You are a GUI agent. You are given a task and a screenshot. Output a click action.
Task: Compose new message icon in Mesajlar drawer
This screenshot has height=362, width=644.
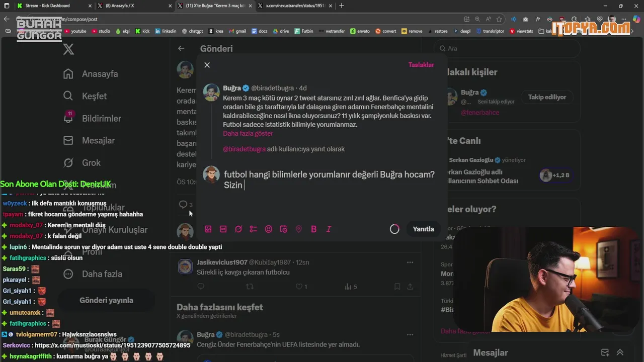pos(605,352)
